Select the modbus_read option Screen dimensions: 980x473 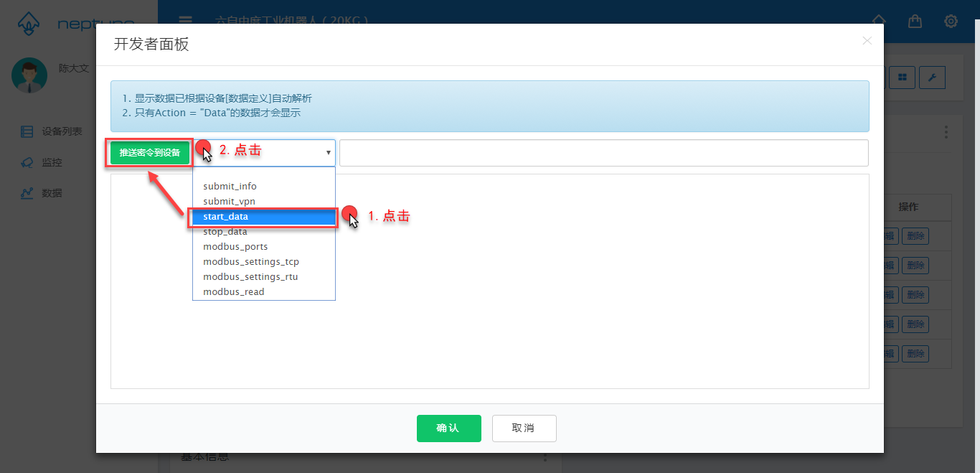click(234, 291)
